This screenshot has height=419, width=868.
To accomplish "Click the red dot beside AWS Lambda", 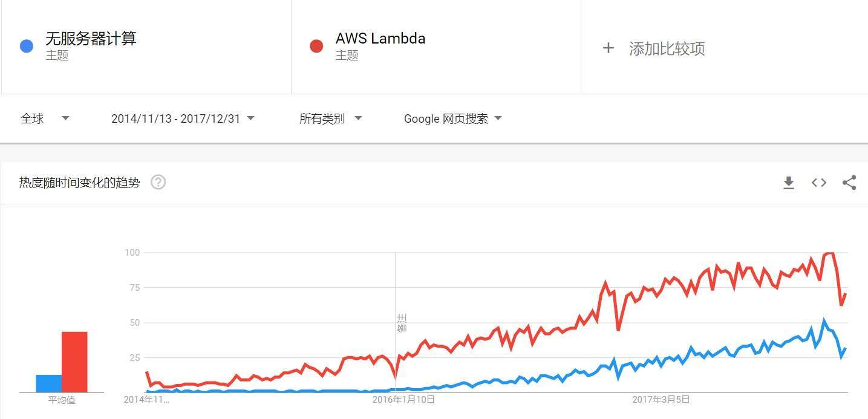I will (316, 46).
